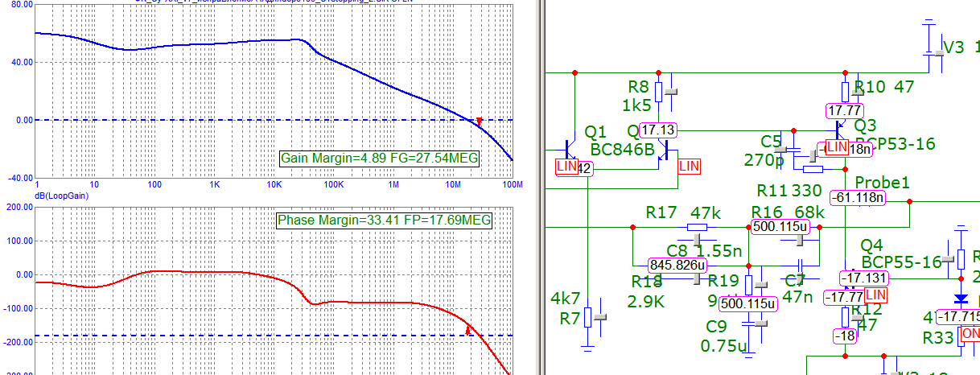
Task: Click the ON state tag near R33
Action: (x=970, y=334)
